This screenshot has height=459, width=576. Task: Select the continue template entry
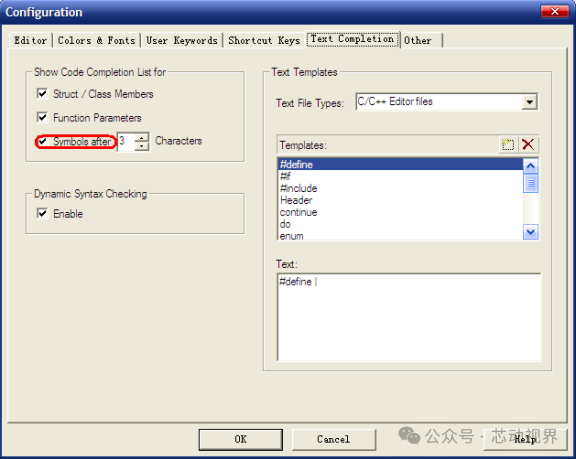pos(400,212)
